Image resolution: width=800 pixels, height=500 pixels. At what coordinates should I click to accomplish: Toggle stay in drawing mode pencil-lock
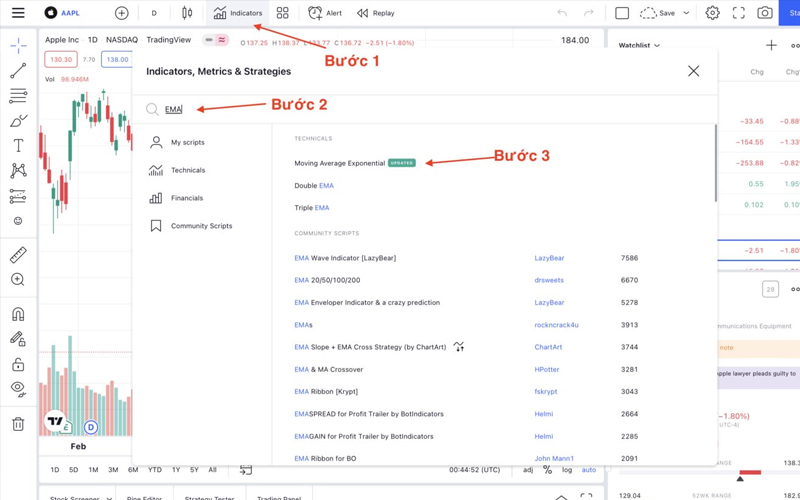point(18,339)
